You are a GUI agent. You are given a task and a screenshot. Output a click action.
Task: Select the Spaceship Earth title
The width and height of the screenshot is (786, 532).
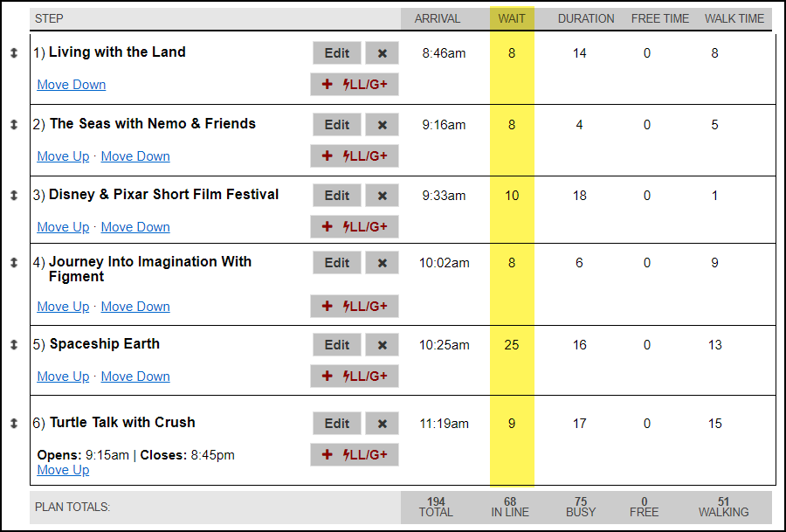pyautogui.click(x=105, y=344)
